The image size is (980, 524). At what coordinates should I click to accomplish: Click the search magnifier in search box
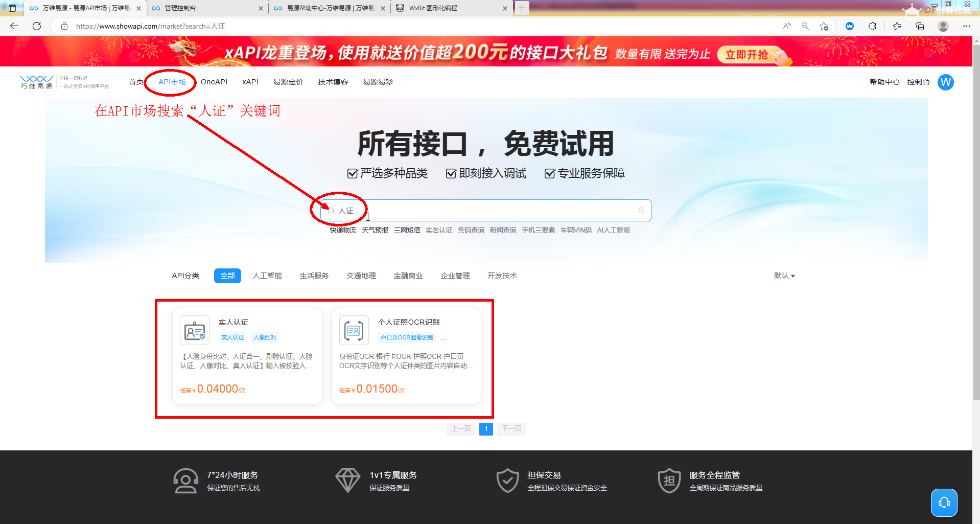click(331, 211)
